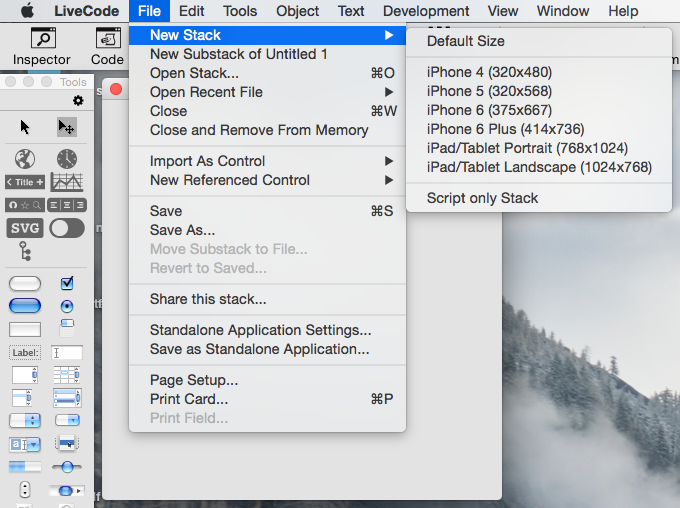Select the progress bar control
680x508 pixels.
[x=25, y=467]
